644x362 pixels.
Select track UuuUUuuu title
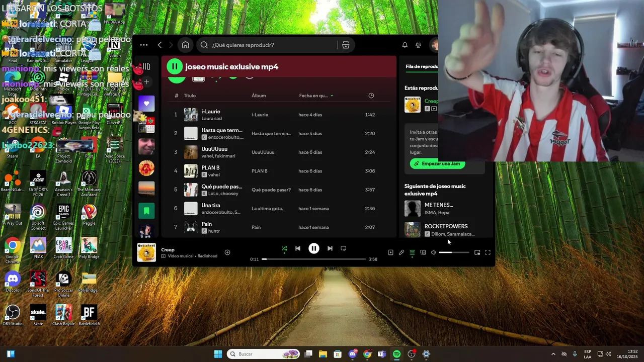(214, 149)
